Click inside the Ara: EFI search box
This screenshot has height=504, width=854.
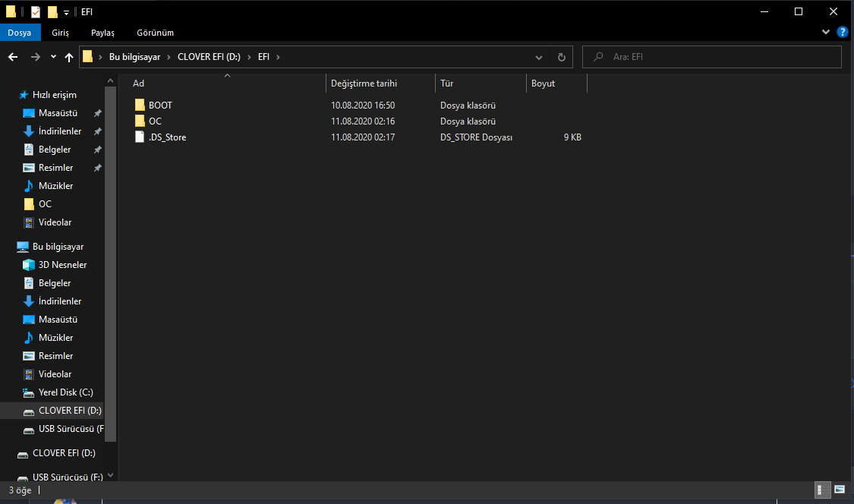[711, 56]
